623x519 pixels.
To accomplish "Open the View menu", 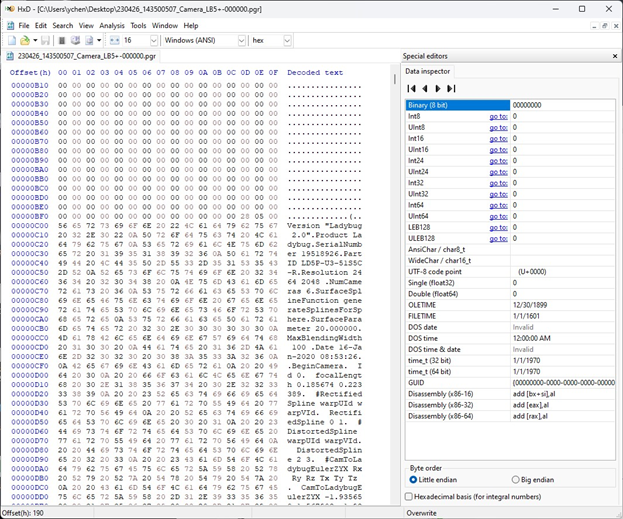I will tap(86, 26).
